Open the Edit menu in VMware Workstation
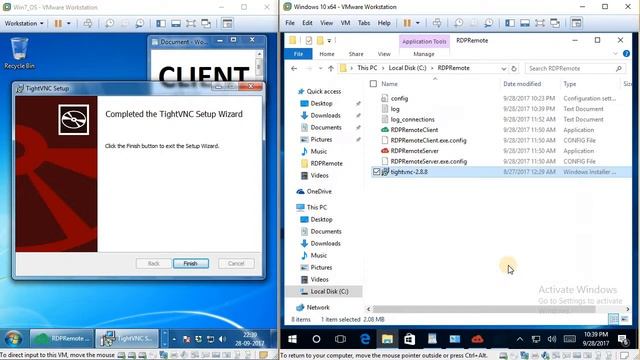 point(307,23)
